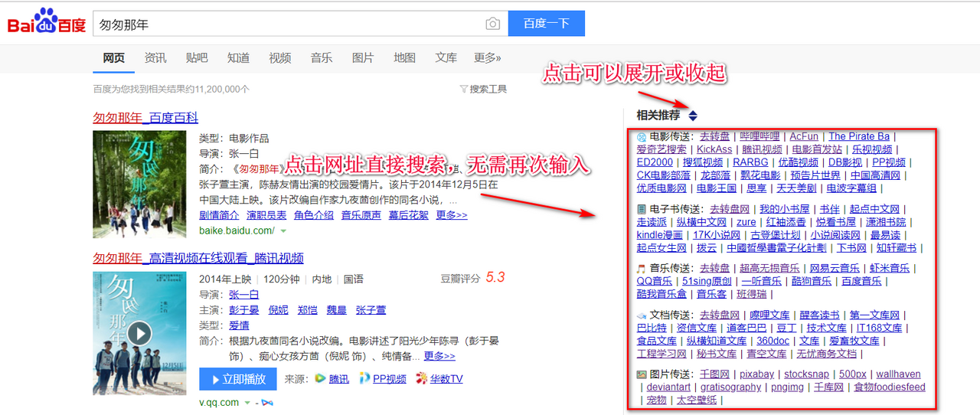980x415 pixels.
Task: Search via 道客巴巴 link
Action: tap(746, 328)
